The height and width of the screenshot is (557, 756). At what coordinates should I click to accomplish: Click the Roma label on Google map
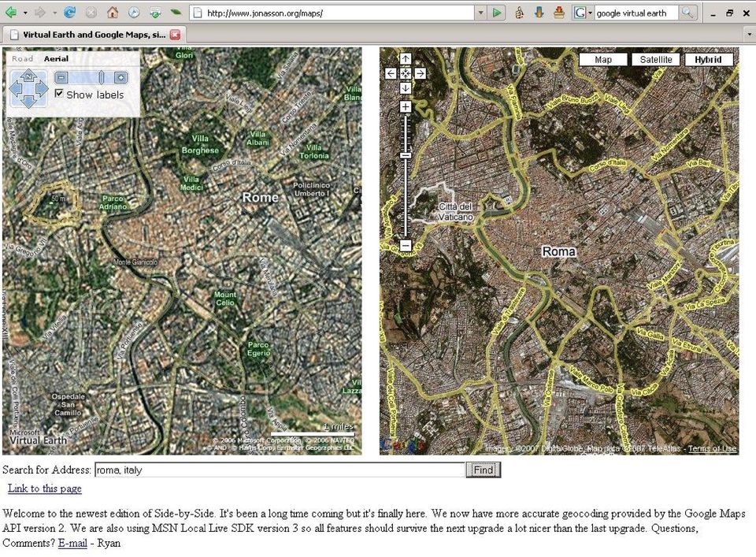click(559, 251)
